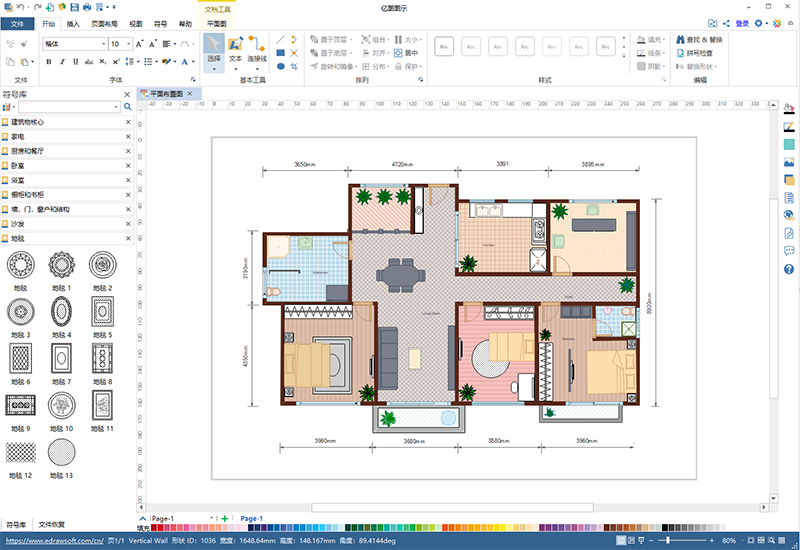The height and width of the screenshot is (550, 800).
Task: Click the search magnifier in symbol library
Action: pyautogui.click(x=128, y=107)
